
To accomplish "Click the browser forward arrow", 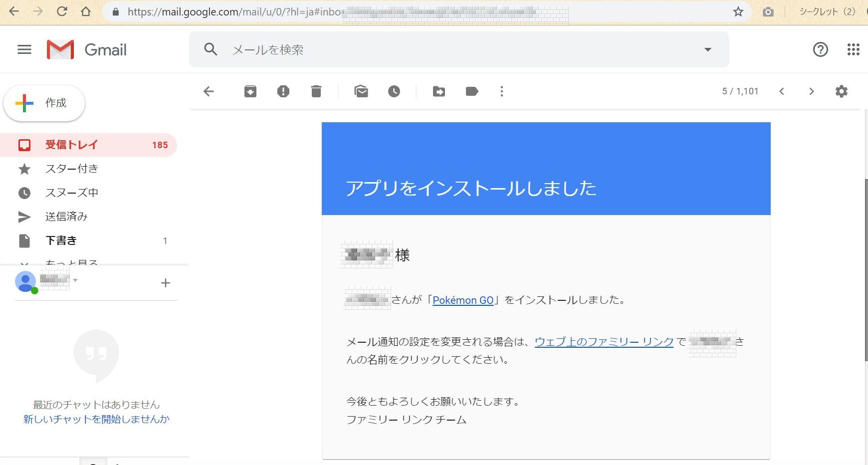I will [x=38, y=11].
